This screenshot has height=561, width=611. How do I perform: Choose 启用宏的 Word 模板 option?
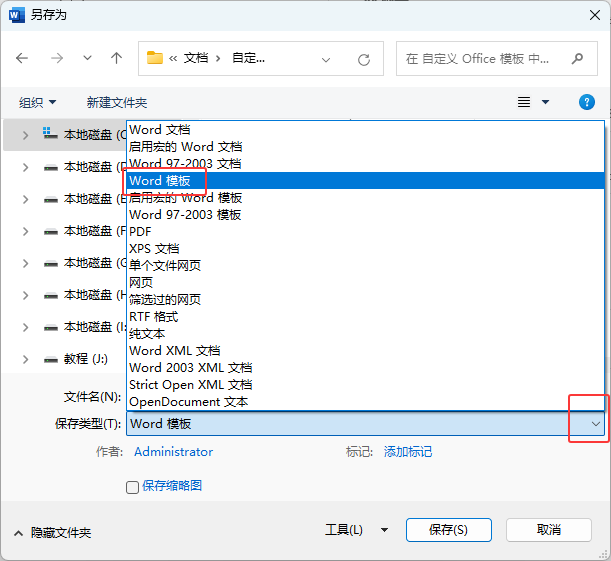(x=366, y=198)
